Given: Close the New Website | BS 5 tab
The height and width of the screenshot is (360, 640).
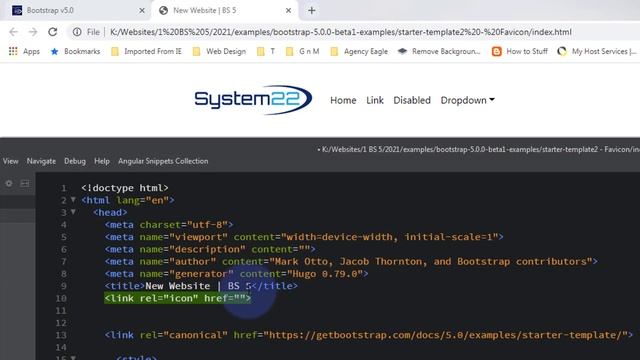Looking at the screenshot, I should tap(288, 11).
